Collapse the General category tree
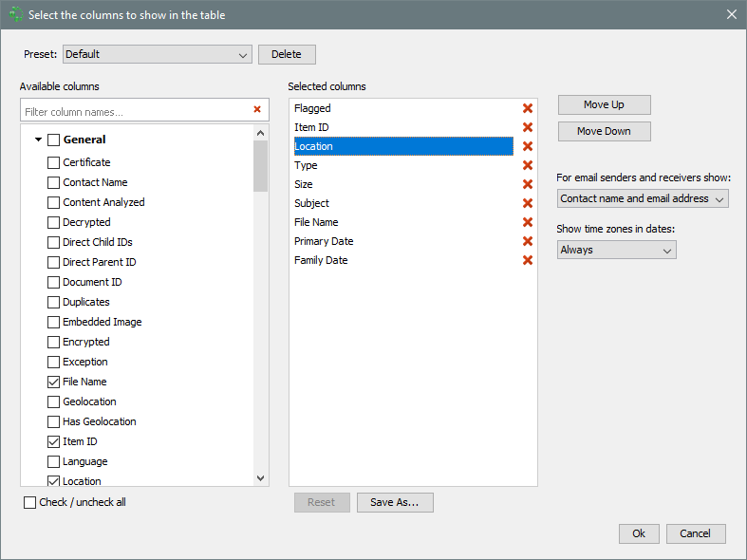747x560 pixels. pos(38,140)
